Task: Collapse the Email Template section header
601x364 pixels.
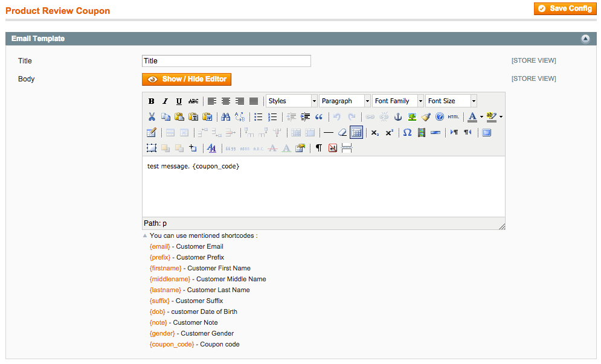Action: (x=585, y=39)
